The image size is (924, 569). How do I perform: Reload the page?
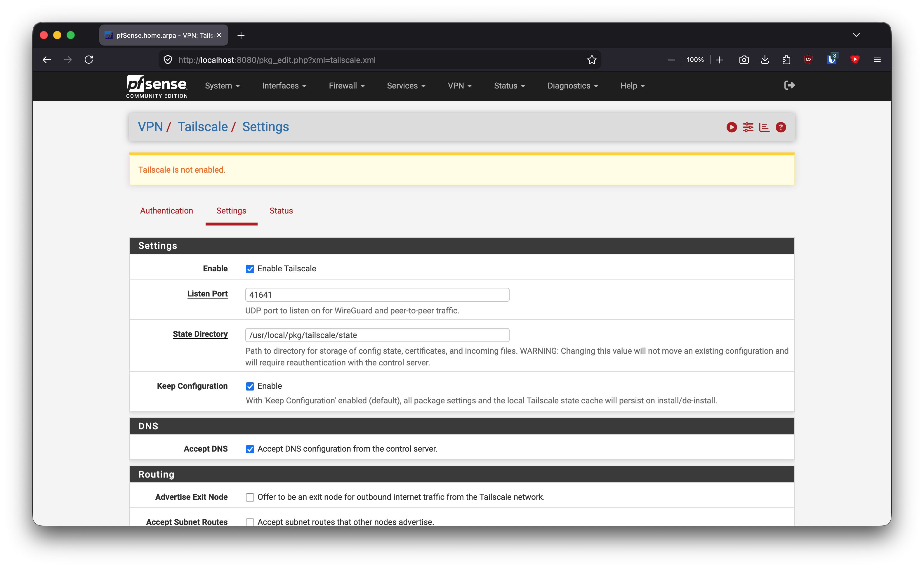89,60
